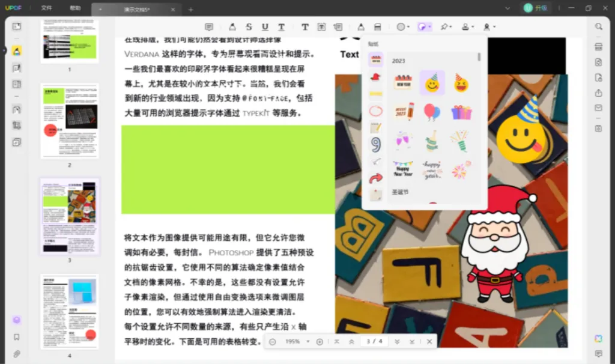Select the comment mode icon in left sidebar
Viewport: 615px width, 364px height.
tap(16, 51)
